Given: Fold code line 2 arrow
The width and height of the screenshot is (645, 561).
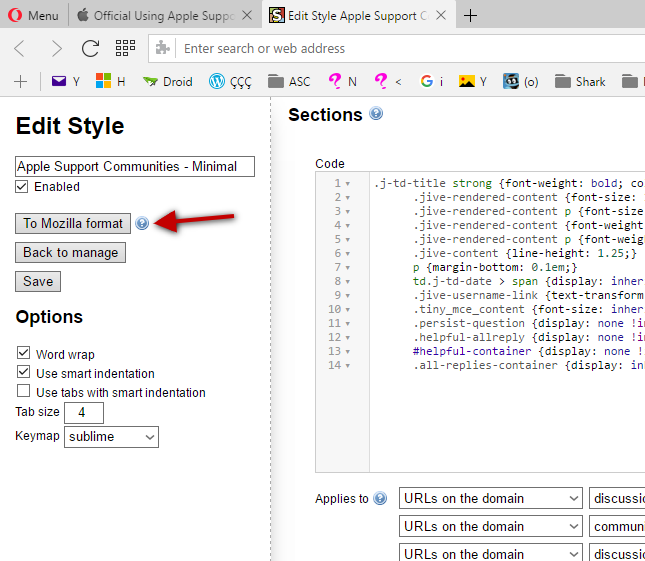Looking at the screenshot, I should [348, 198].
